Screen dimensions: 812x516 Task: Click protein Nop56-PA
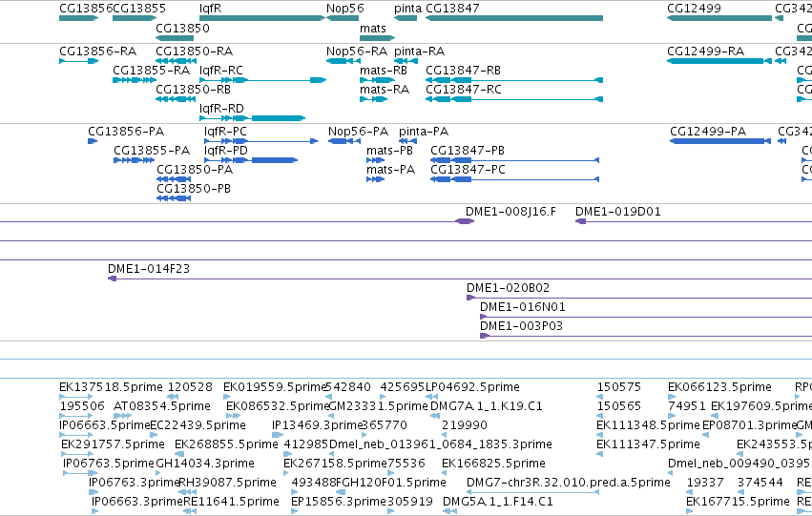coord(344,141)
